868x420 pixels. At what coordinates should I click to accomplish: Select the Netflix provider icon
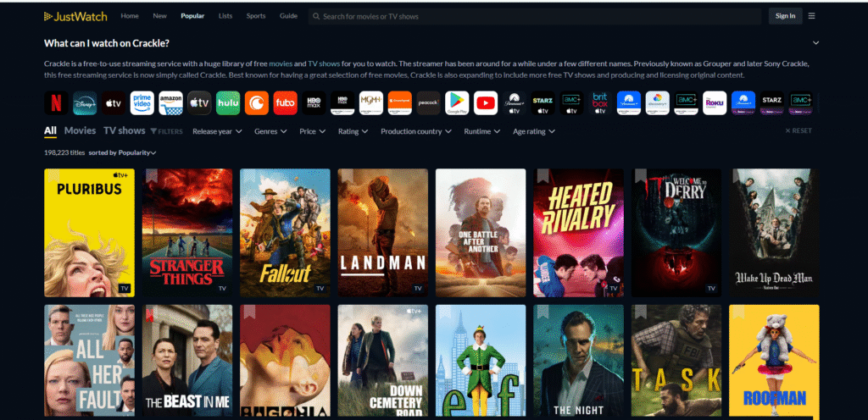(56, 102)
